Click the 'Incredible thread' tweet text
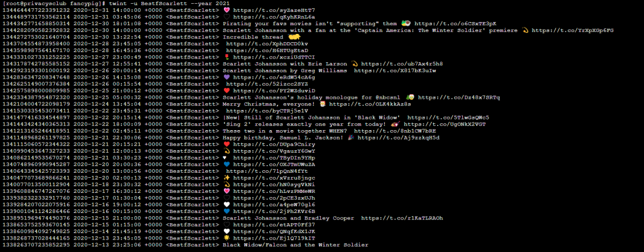This screenshot has width=644, height=252. pyautogui.click(x=253, y=37)
